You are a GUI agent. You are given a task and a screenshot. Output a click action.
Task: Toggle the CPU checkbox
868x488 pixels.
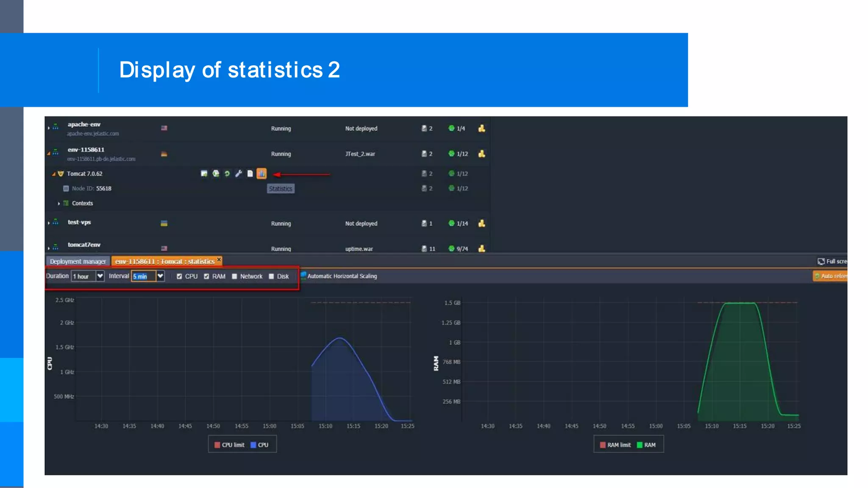pos(179,276)
